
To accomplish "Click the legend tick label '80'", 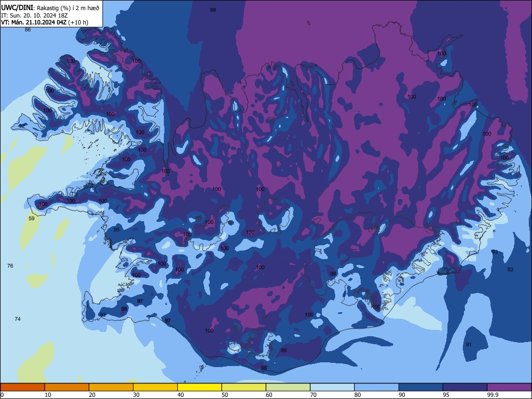I will pyautogui.click(x=358, y=395).
